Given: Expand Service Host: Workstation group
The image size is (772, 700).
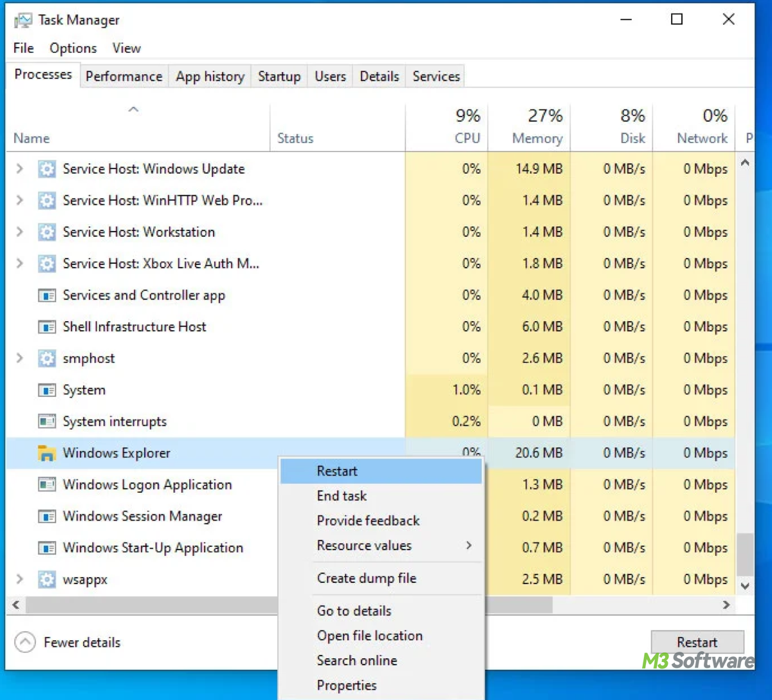Looking at the screenshot, I should point(20,232).
